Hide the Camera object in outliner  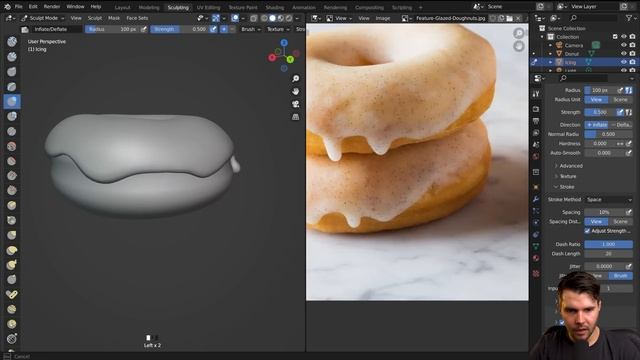[x=624, y=45]
